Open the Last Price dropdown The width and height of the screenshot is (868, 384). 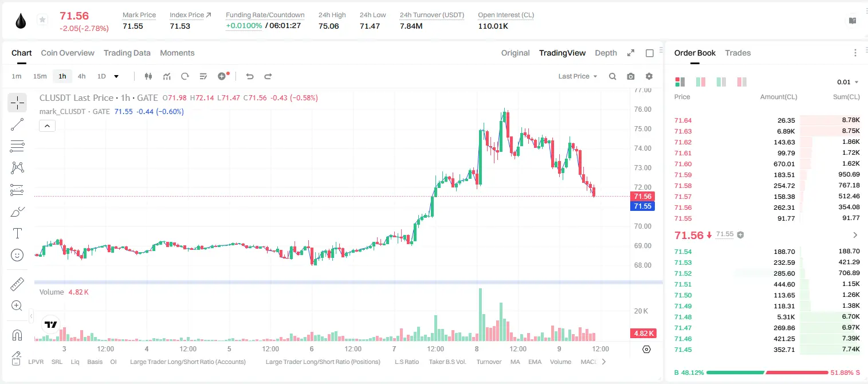(x=578, y=76)
